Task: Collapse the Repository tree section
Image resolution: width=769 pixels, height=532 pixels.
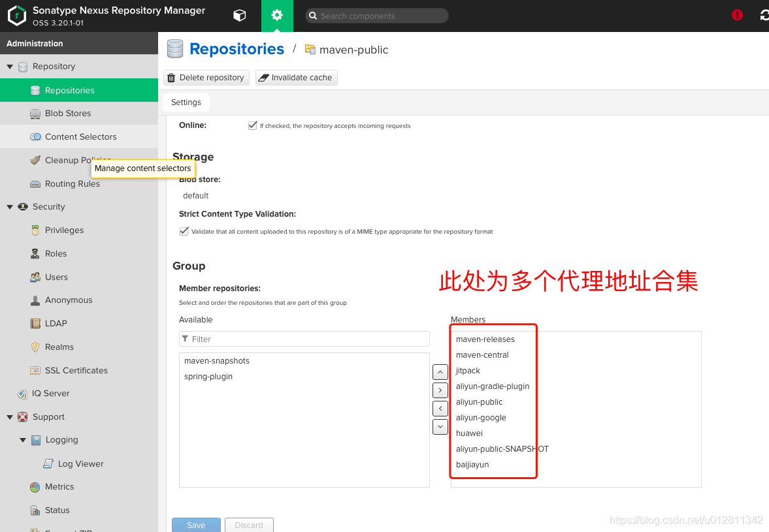Action: [10, 67]
